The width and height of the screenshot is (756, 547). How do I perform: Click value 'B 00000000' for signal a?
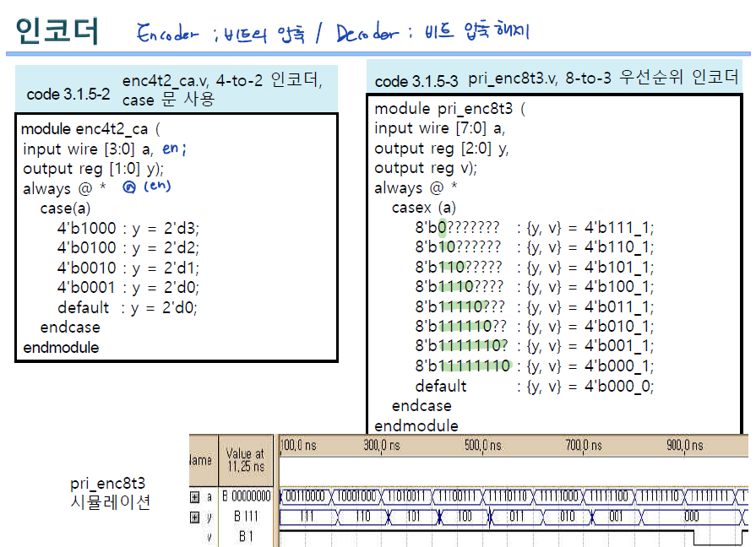point(247,496)
